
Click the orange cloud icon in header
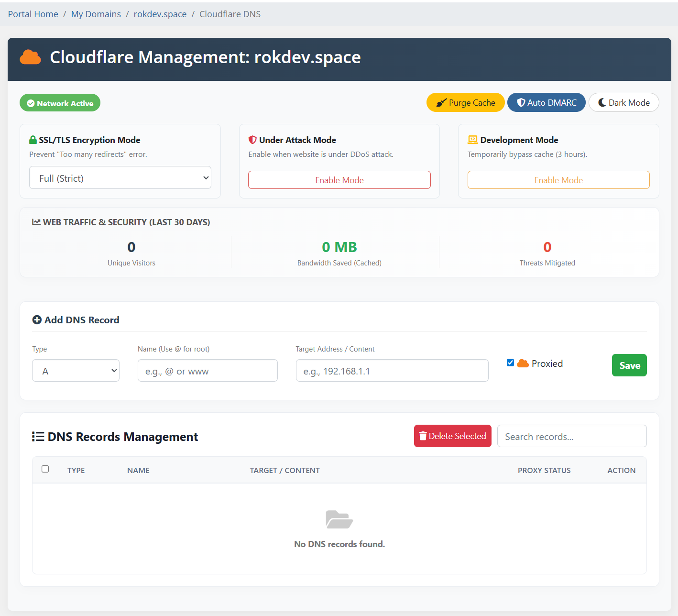[x=30, y=57]
